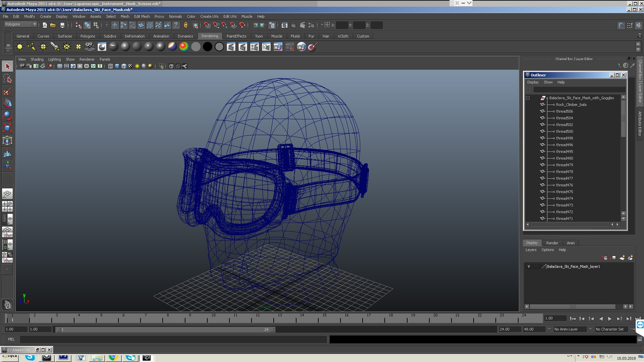This screenshot has height=362, width=644.
Task: Show the help question mark icon
Action: pyautogui.click(x=176, y=25)
